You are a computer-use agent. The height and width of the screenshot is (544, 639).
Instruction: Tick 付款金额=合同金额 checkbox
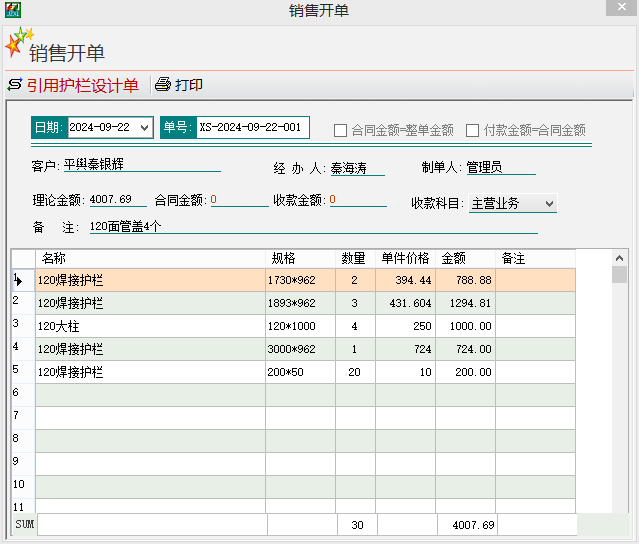point(472,130)
